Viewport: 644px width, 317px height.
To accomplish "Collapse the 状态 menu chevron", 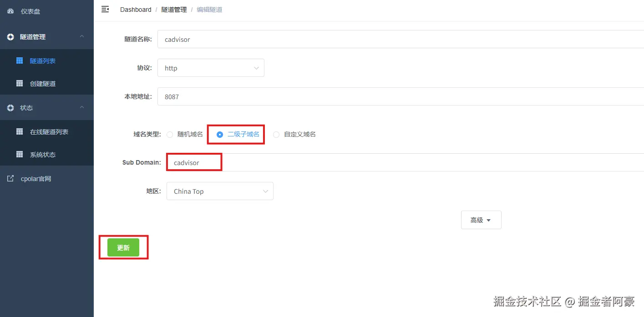I will [x=82, y=107].
